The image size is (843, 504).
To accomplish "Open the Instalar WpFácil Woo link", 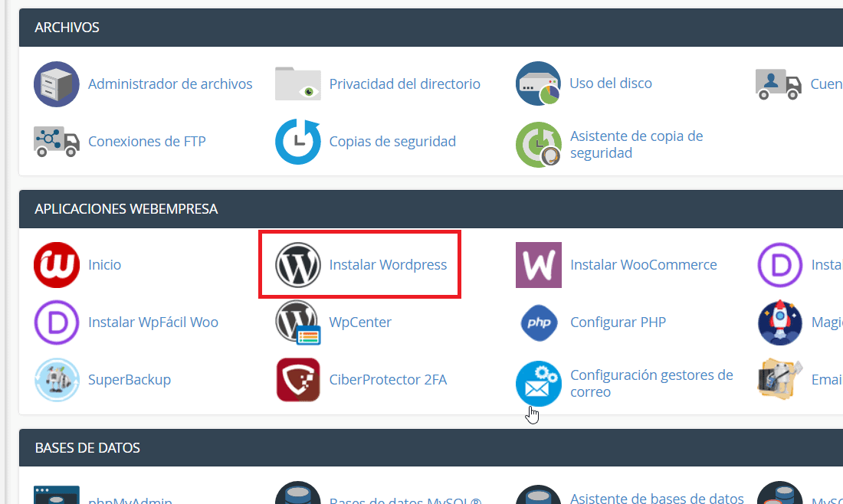I will click(153, 322).
